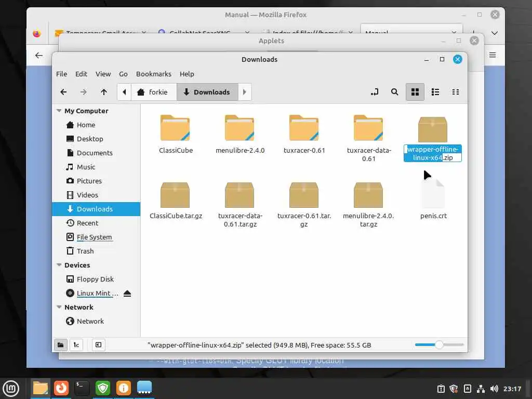Open Firefox hamburger menu

[x=493, y=55]
